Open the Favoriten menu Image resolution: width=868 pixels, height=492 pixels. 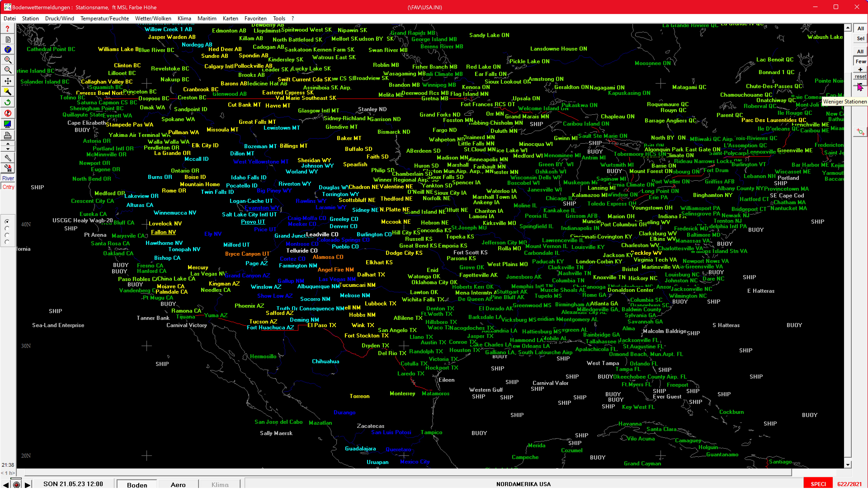coord(256,19)
